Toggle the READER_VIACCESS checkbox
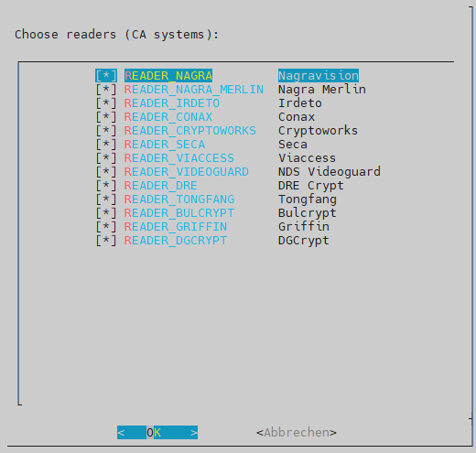This screenshot has height=453, width=476. pos(106,158)
